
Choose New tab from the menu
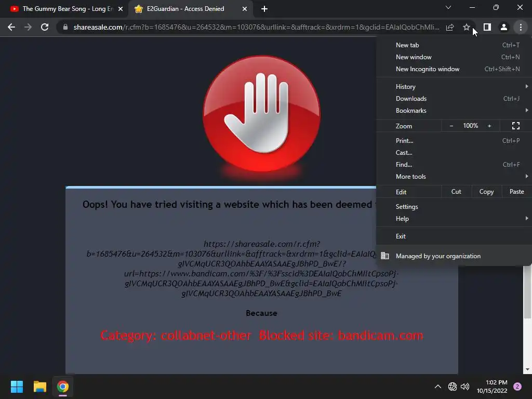(x=454, y=45)
